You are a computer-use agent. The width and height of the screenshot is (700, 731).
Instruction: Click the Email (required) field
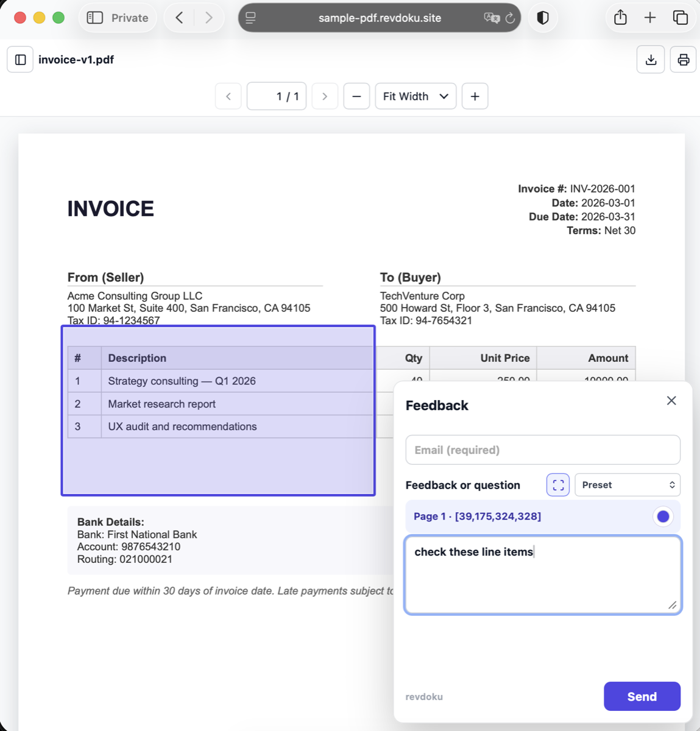[x=543, y=450]
